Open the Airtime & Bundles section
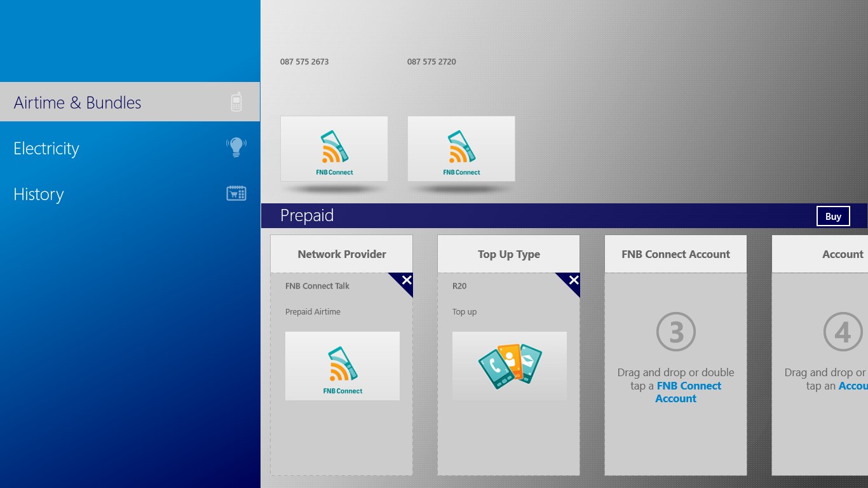This screenshot has width=868, height=488. click(130, 102)
